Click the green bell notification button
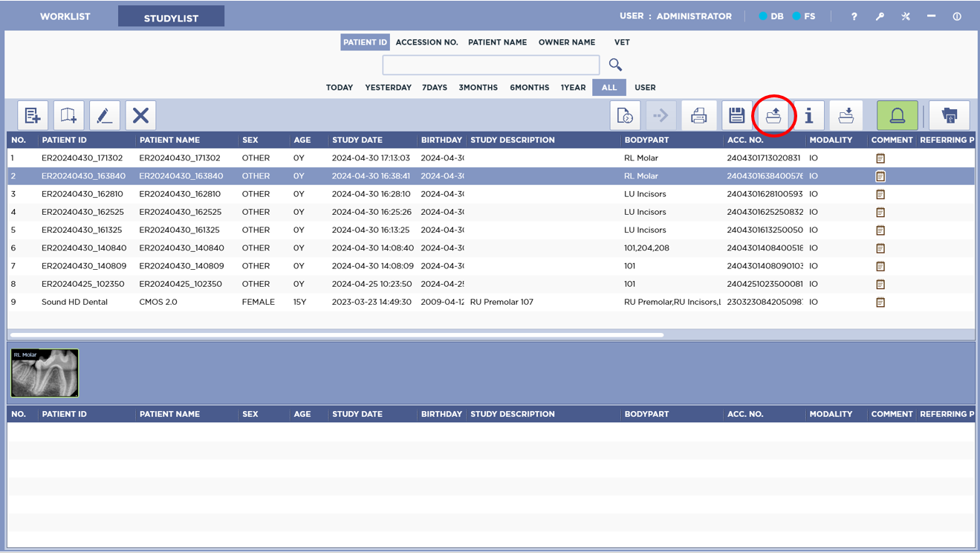This screenshot has width=980, height=553. tap(897, 115)
